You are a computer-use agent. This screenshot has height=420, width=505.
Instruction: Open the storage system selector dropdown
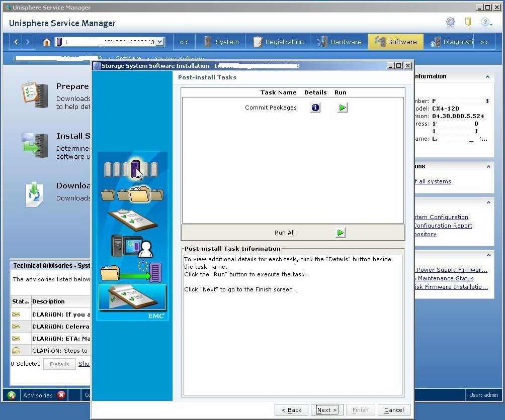(160, 42)
